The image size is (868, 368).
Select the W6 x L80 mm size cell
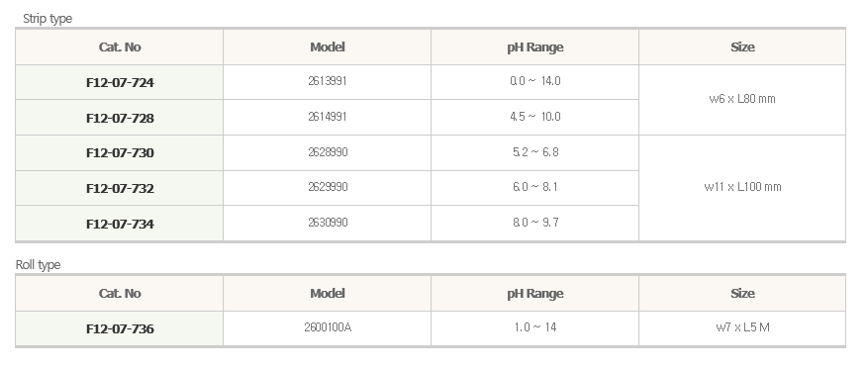tap(742, 99)
